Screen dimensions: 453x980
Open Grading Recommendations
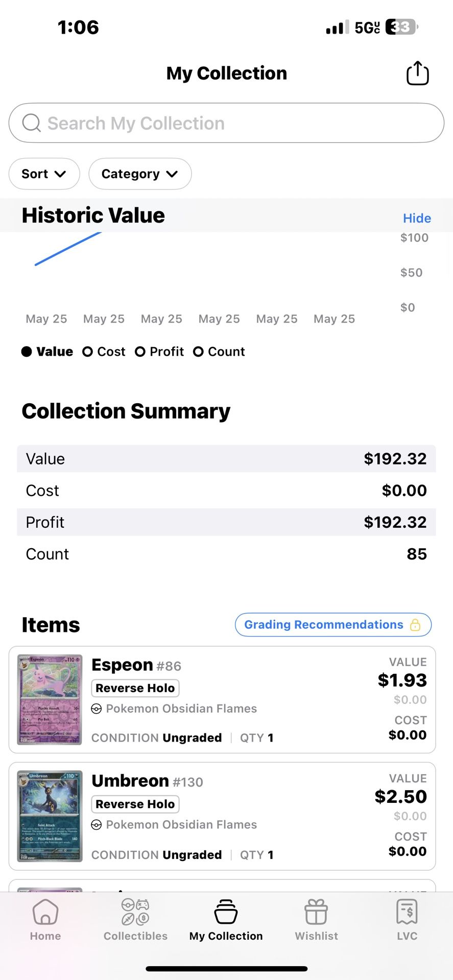(333, 625)
